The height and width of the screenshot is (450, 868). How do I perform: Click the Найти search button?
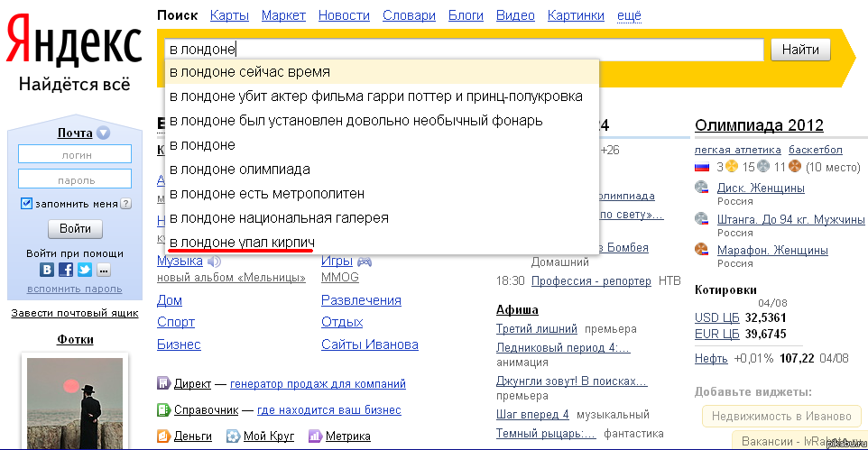pos(800,50)
